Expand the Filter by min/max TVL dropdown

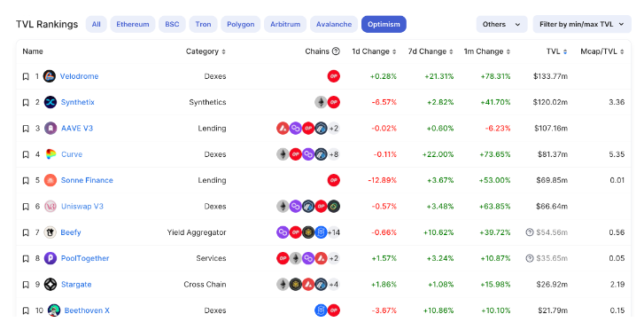[x=582, y=24]
